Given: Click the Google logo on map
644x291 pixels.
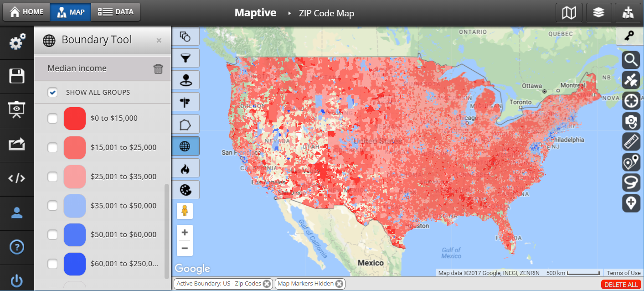Looking at the screenshot, I should [192, 269].
